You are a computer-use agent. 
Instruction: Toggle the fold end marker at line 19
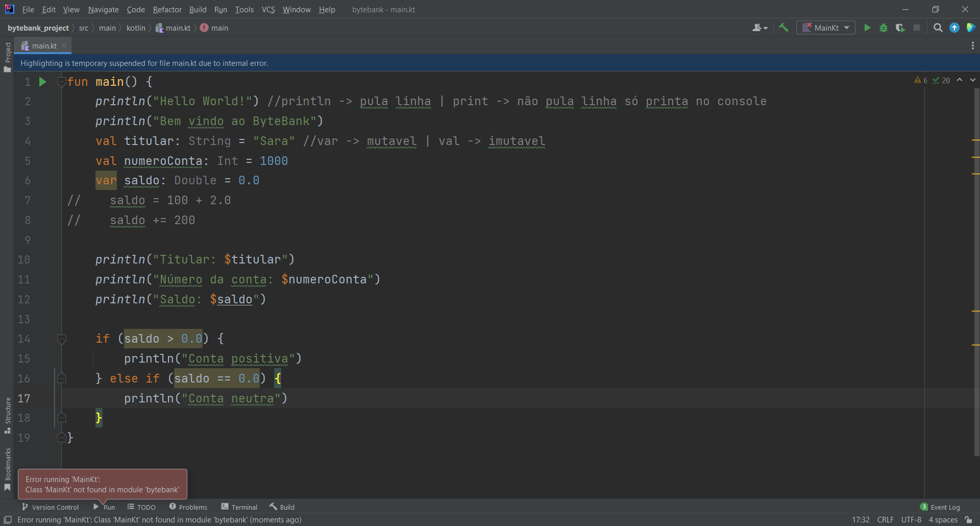(62, 438)
